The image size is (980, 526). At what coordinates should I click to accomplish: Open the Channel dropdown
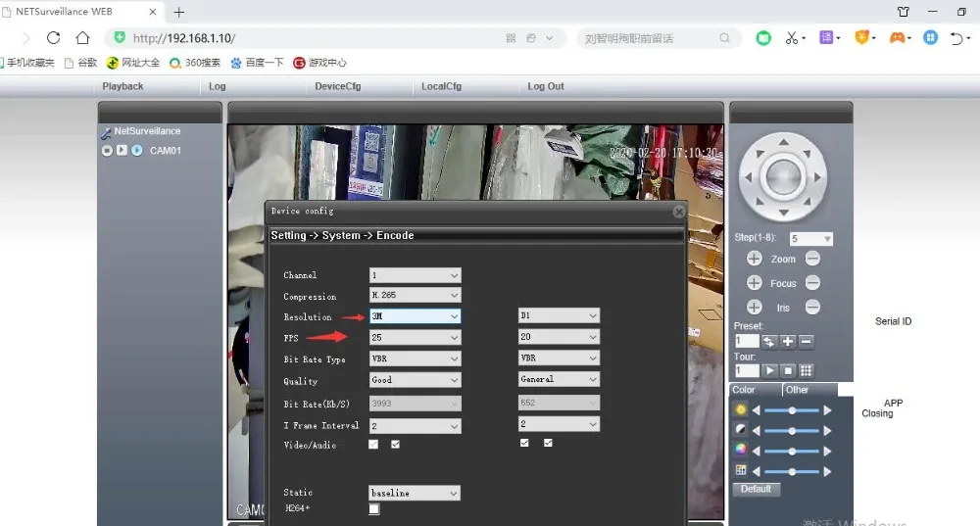[x=415, y=275]
